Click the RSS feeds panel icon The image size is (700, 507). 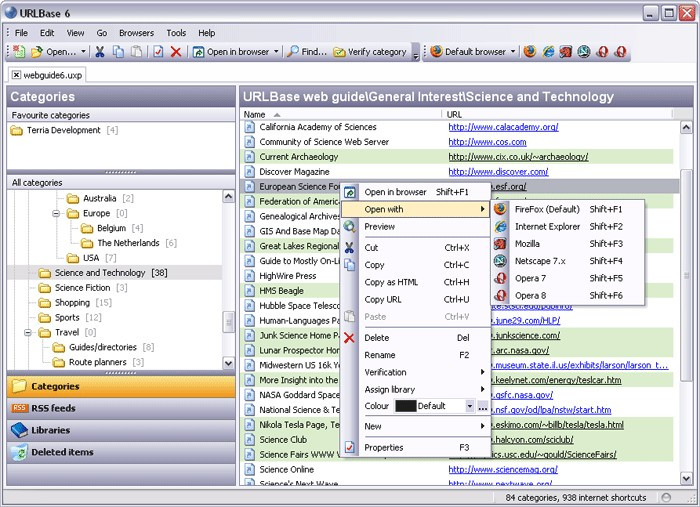point(19,408)
